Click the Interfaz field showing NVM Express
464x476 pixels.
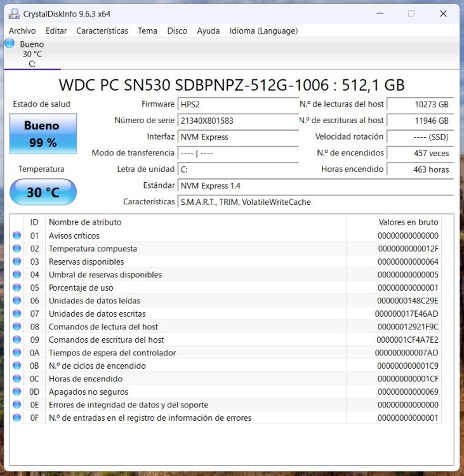[239, 137]
